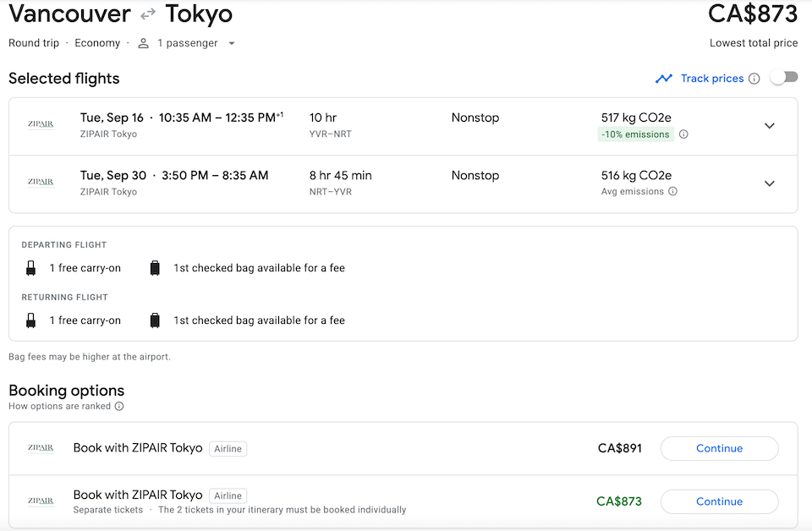Click the '516 kg CO2e' value
This screenshot has height=531, width=812.
636,175
